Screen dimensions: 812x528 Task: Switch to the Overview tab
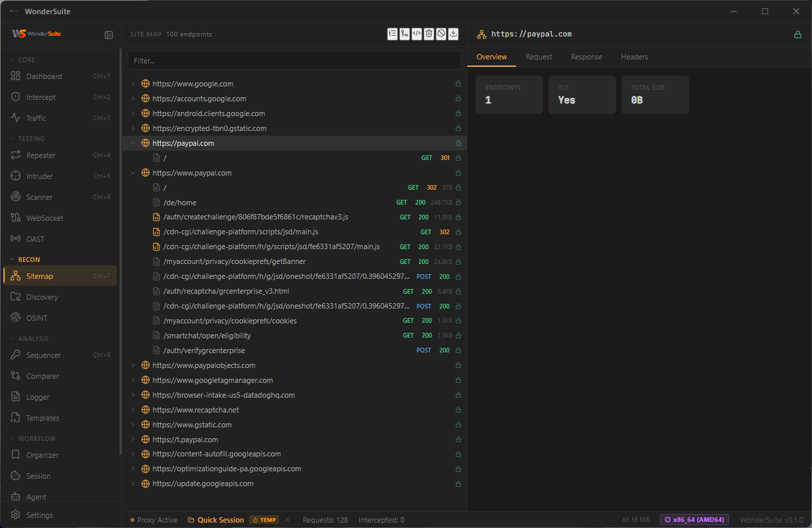492,57
